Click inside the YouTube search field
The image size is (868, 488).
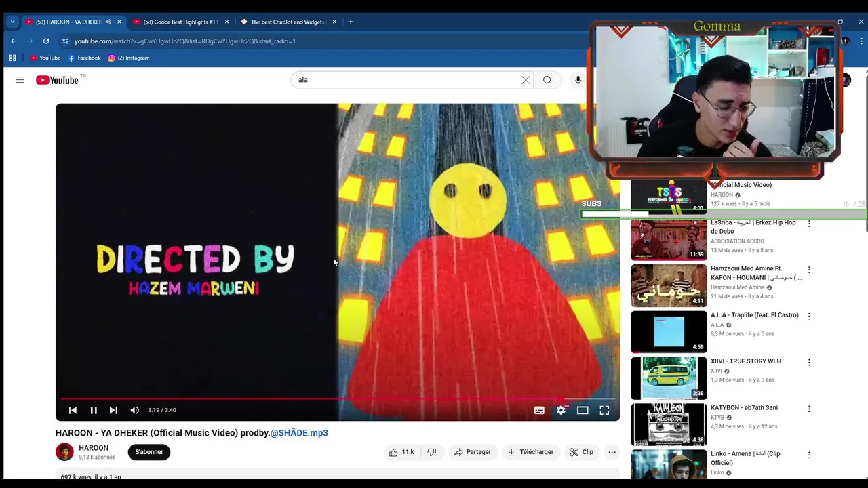tap(407, 80)
